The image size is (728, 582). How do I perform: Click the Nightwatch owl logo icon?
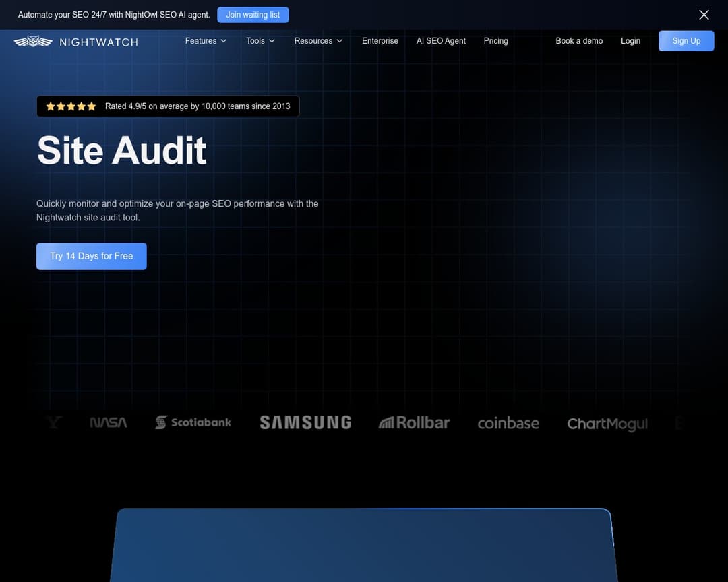pyautogui.click(x=33, y=42)
